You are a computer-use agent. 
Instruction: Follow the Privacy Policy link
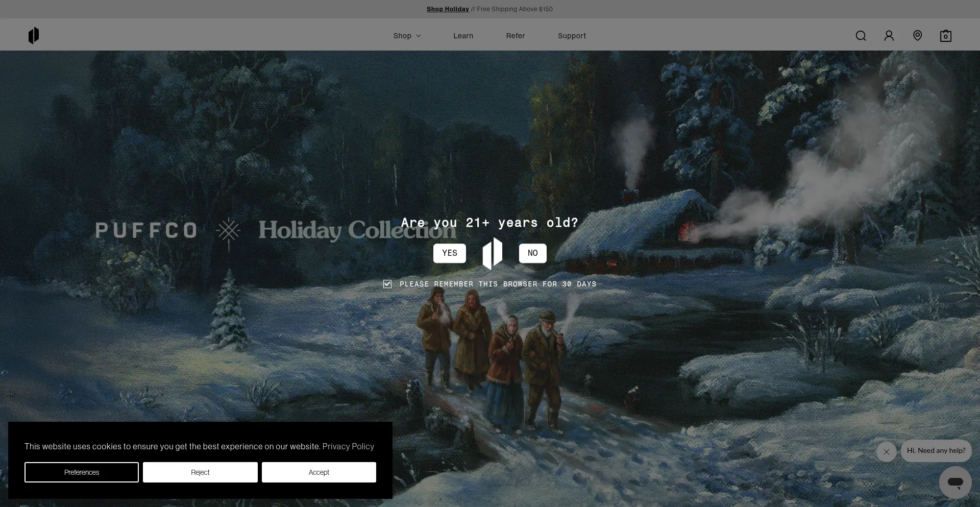(x=348, y=446)
